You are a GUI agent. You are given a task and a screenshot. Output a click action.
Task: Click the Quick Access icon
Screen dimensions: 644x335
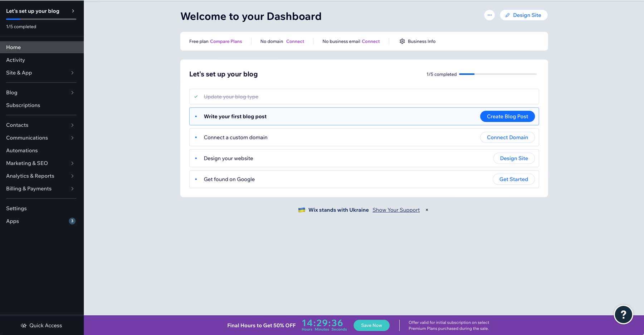[24, 325]
